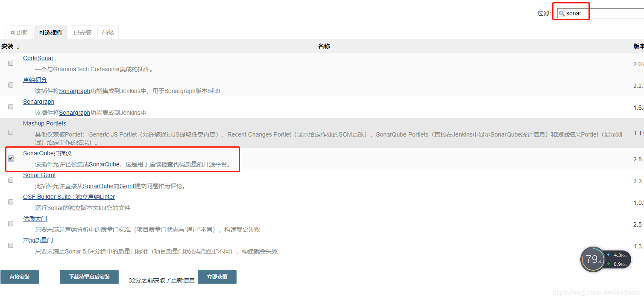This screenshot has height=300, width=644.
Task: Click the search magnifier icon in filter box
Action: (562, 14)
